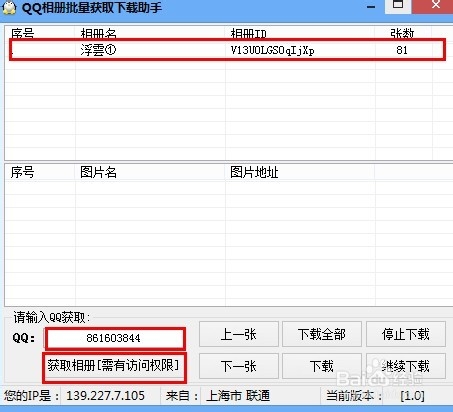Click the 下载 button
Image resolution: width=453 pixels, height=412 pixels.
point(322,366)
